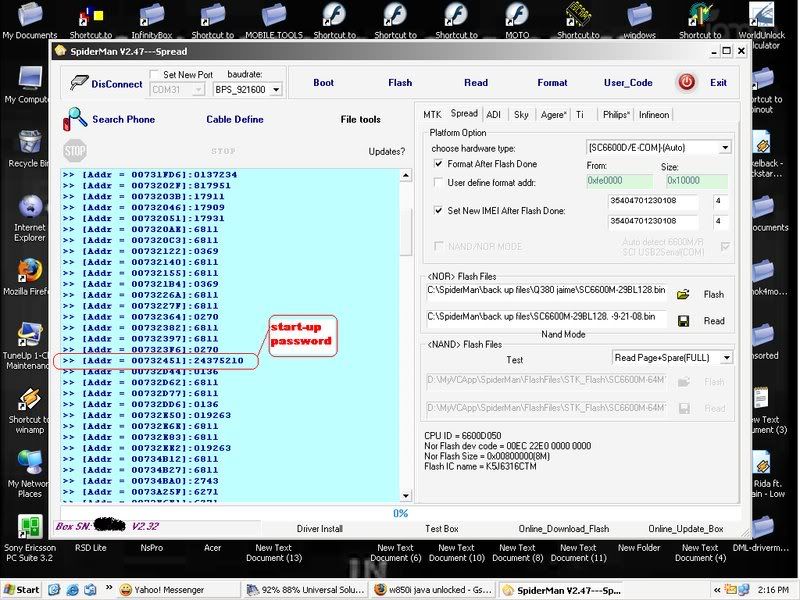Open MOBILE TOOLS desktop folder
Viewport: 800px width, 600px height.
tap(274, 20)
